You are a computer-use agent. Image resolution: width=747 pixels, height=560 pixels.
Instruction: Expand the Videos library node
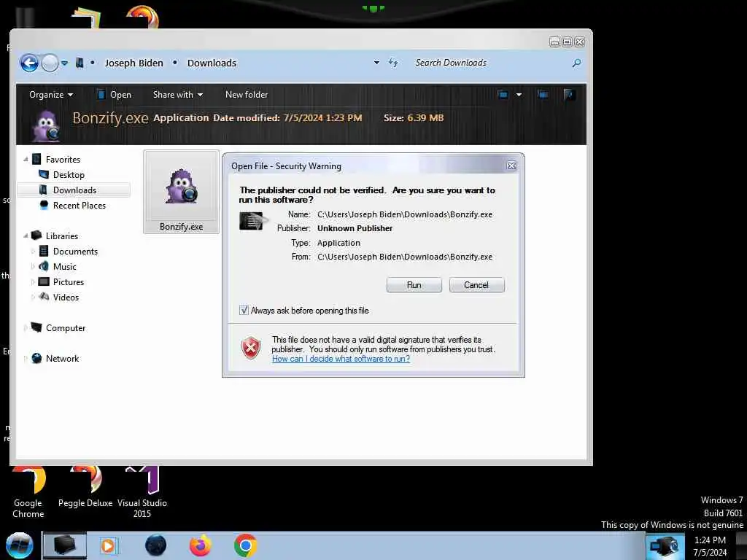tap(33, 297)
